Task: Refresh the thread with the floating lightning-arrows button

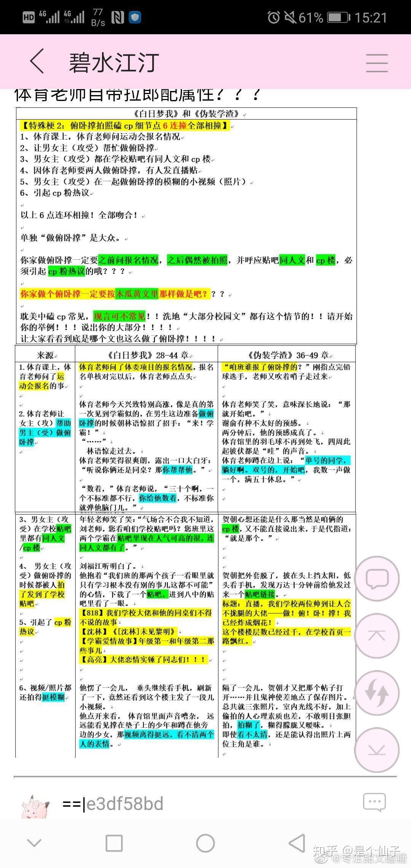Action: click(x=377, y=693)
